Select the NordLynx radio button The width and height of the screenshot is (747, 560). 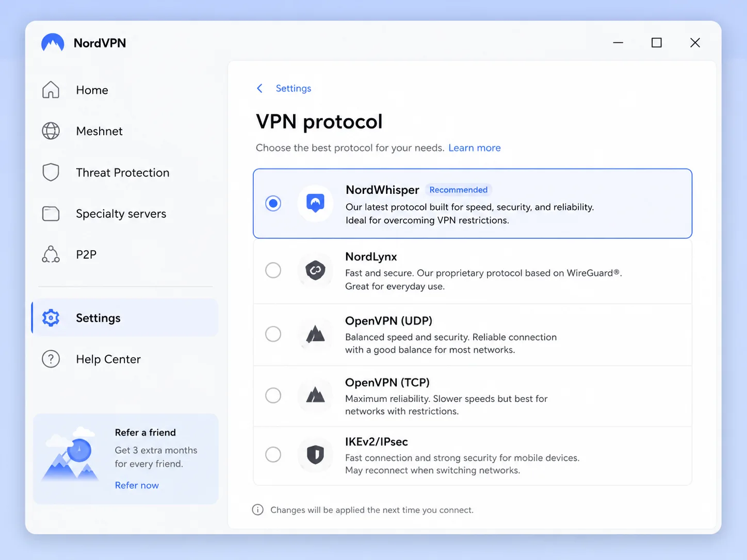coord(273,270)
